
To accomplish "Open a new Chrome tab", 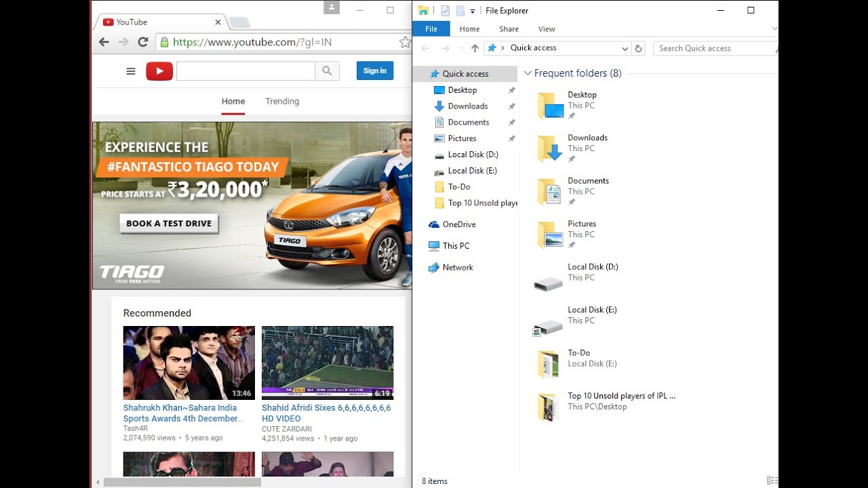I will pos(239,23).
